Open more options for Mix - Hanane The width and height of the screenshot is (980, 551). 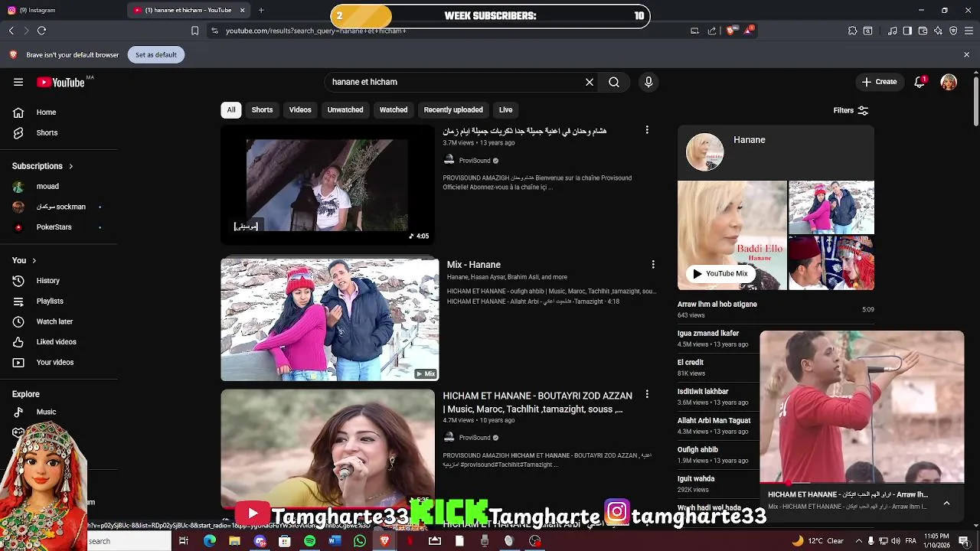(x=653, y=264)
